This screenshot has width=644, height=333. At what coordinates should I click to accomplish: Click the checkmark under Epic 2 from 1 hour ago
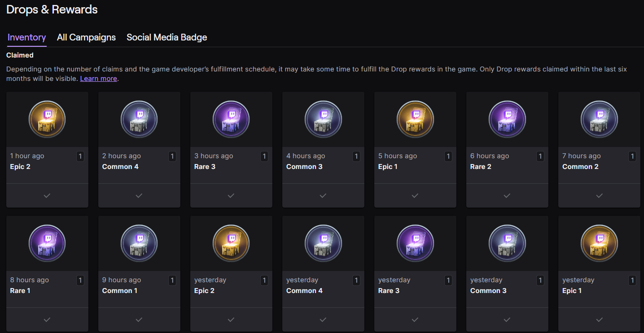pyautogui.click(x=47, y=195)
